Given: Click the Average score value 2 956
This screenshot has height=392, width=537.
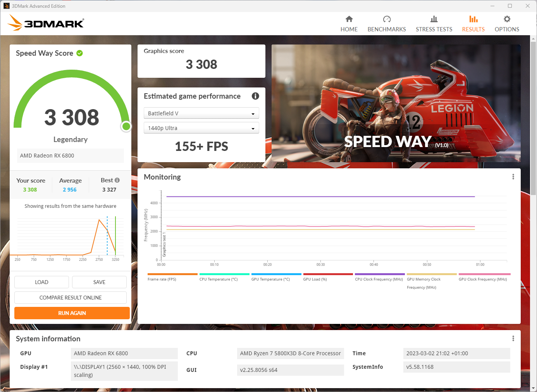Looking at the screenshot, I should (x=70, y=190).
